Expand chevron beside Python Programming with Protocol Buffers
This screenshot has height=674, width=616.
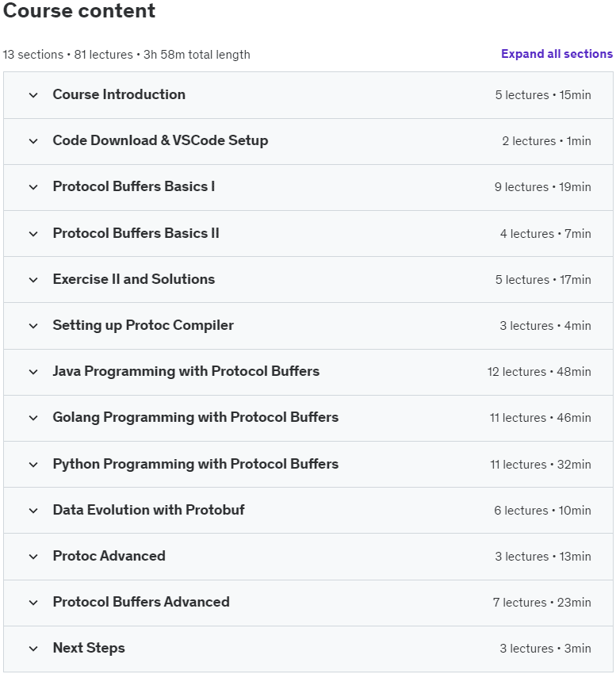click(x=33, y=465)
